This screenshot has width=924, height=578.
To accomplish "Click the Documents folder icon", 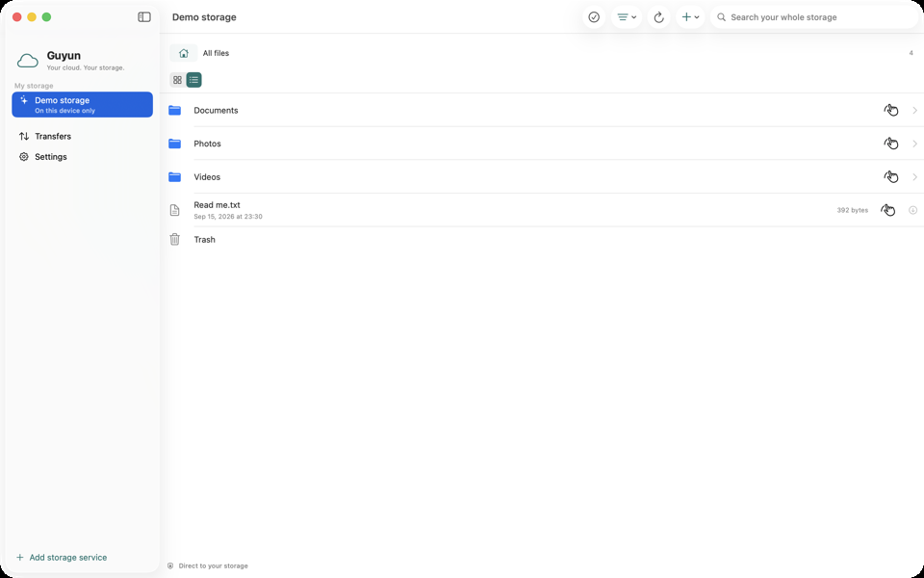I will tap(174, 110).
